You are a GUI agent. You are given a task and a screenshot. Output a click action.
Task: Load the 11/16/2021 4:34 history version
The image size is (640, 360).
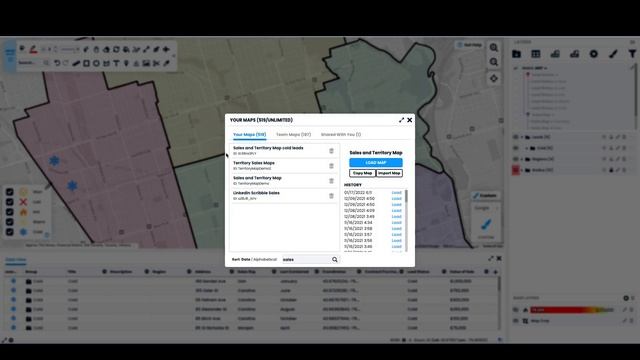tap(396, 222)
